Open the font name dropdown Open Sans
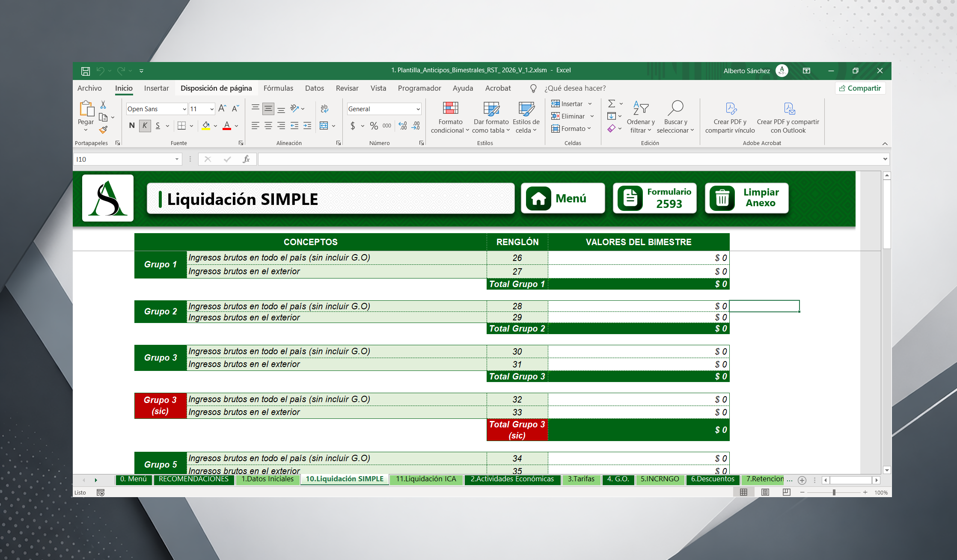The height and width of the screenshot is (560, 957). (x=184, y=109)
